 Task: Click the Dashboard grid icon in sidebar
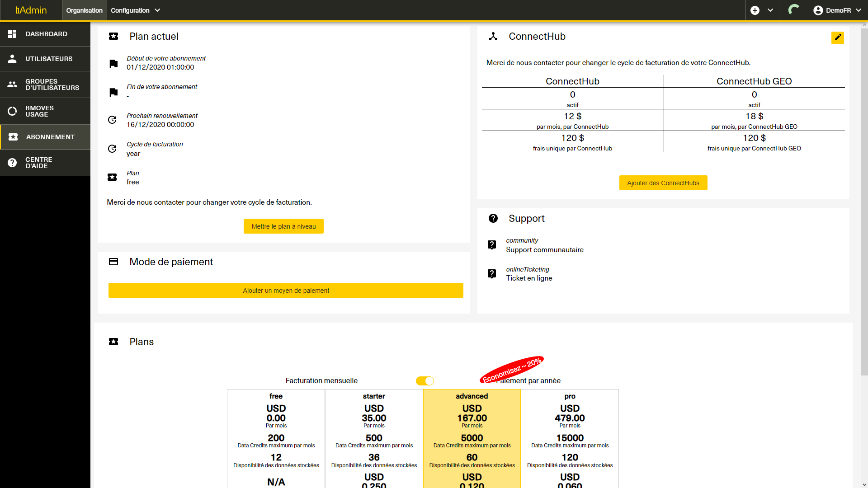pyautogui.click(x=12, y=34)
